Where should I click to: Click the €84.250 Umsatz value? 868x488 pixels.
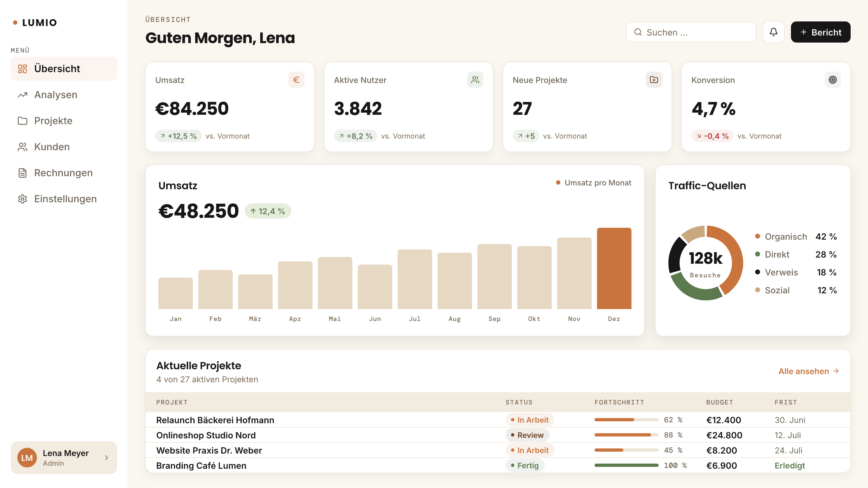pos(192,108)
